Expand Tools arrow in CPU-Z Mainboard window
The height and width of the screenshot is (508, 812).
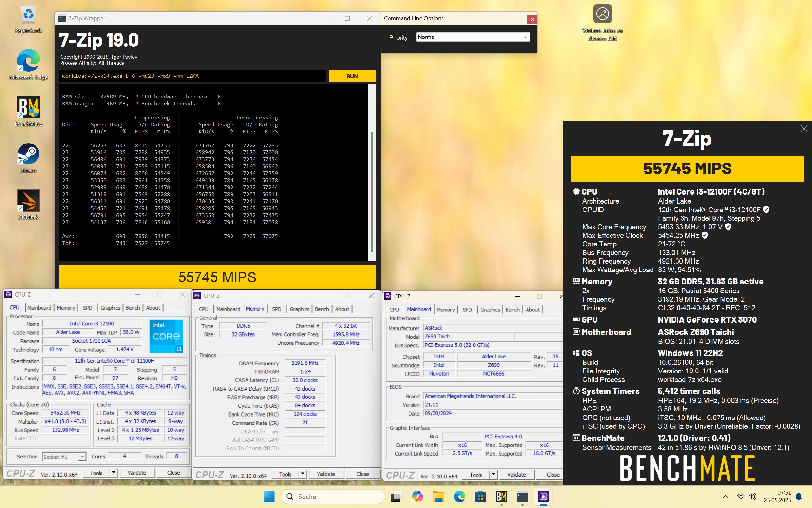click(493, 475)
